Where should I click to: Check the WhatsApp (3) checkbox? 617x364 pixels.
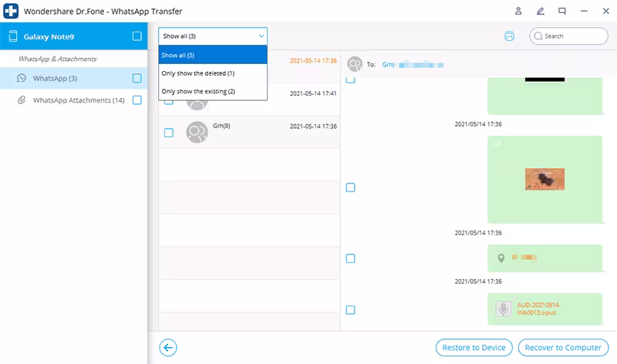[137, 78]
